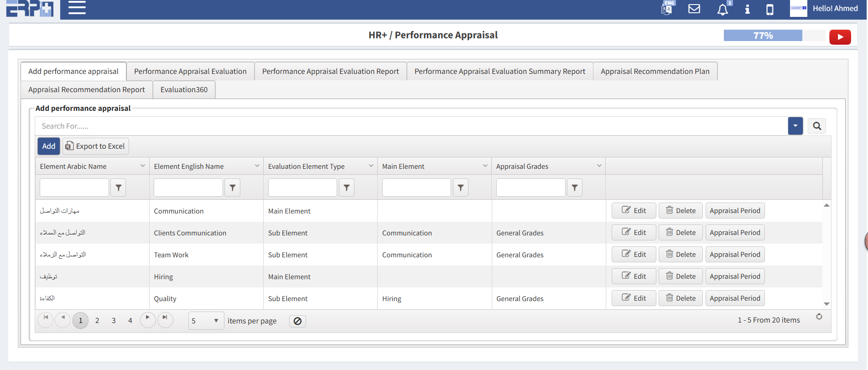Image resolution: width=868 pixels, height=370 pixels.
Task: Expand the blue search options dropdown
Action: [x=795, y=126]
